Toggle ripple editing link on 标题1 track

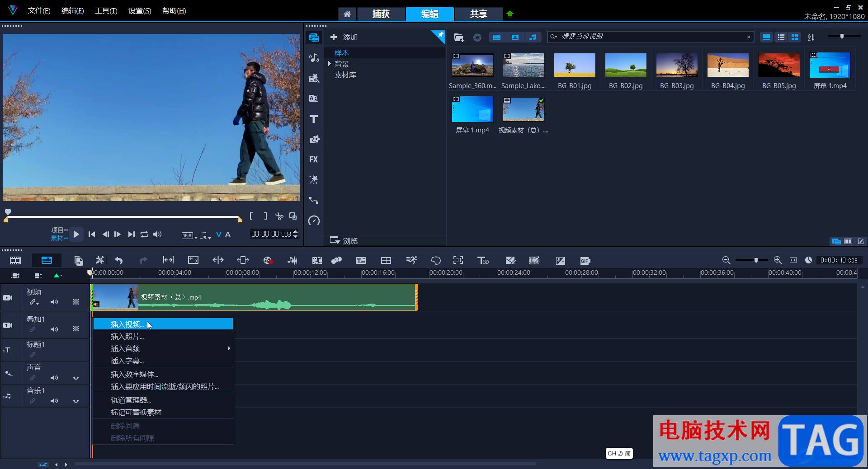33,355
